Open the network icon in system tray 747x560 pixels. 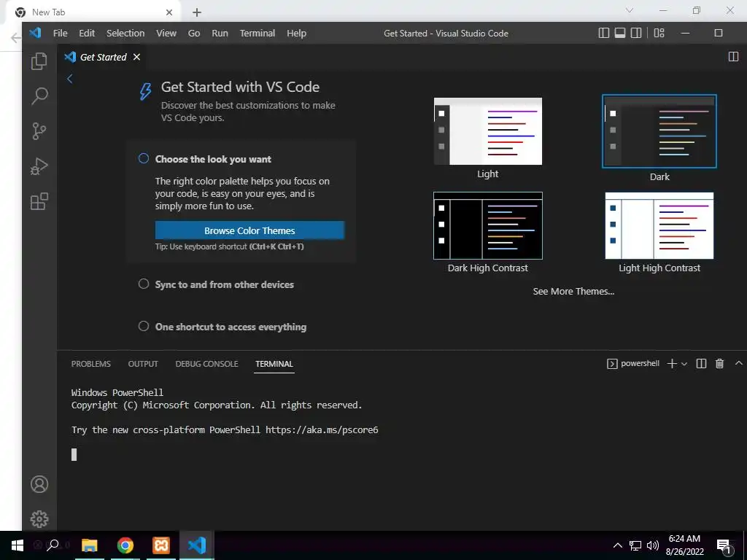coord(635,545)
